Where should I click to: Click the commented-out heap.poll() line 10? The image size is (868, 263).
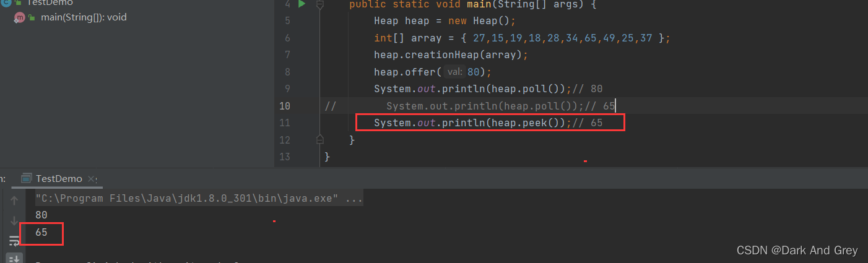pyautogui.click(x=500, y=106)
